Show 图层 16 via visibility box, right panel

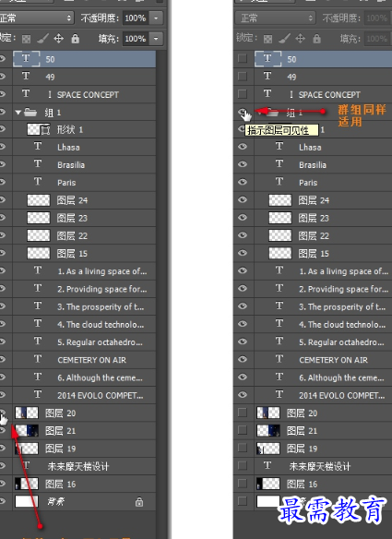click(x=243, y=484)
